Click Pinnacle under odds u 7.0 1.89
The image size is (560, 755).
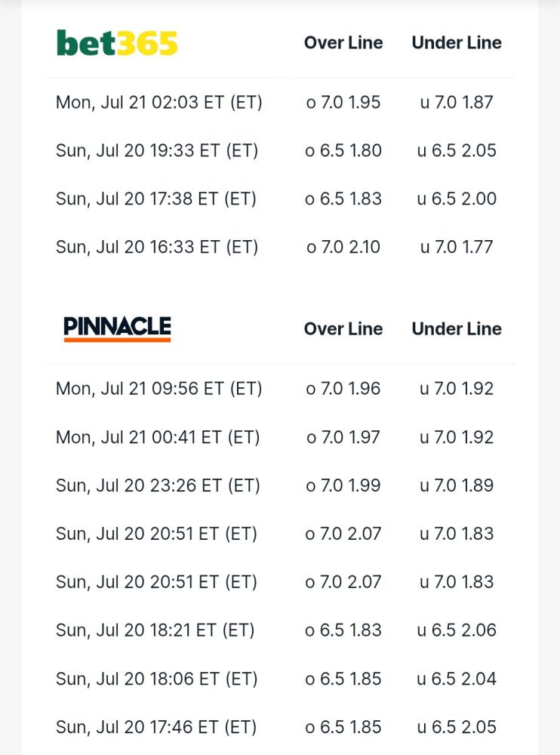coord(457,485)
